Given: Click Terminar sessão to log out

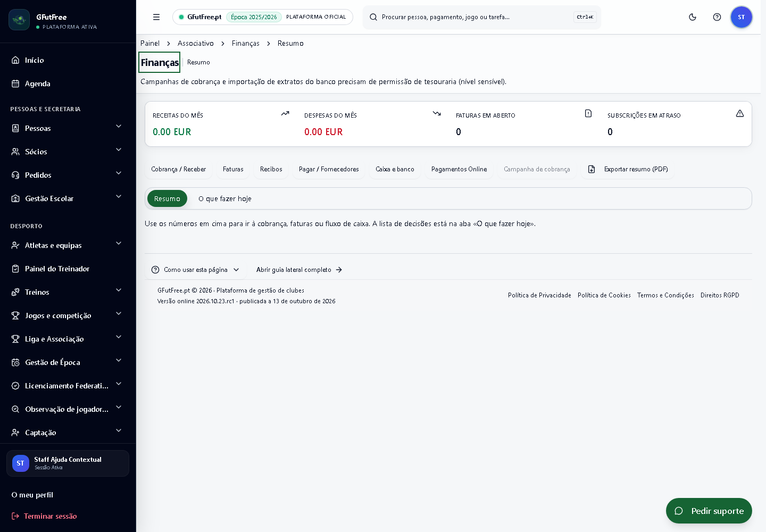Looking at the screenshot, I should point(44,516).
